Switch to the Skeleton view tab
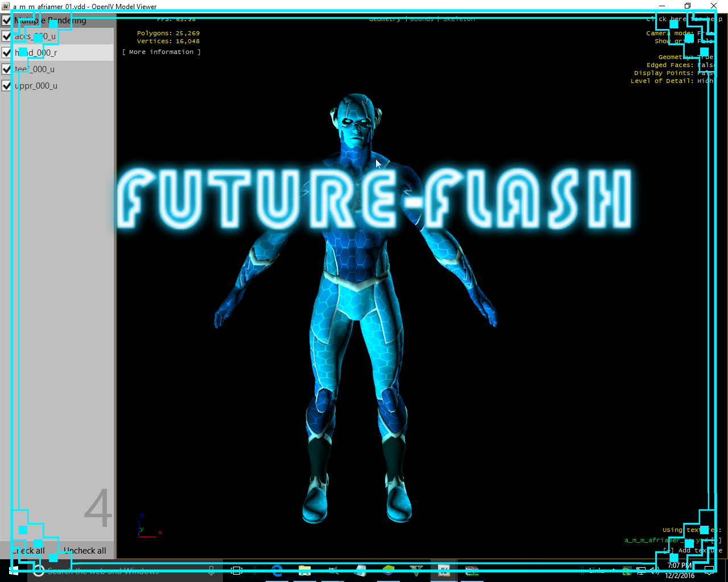The height and width of the screenshot is (582, 728). [x=458, y=19]
